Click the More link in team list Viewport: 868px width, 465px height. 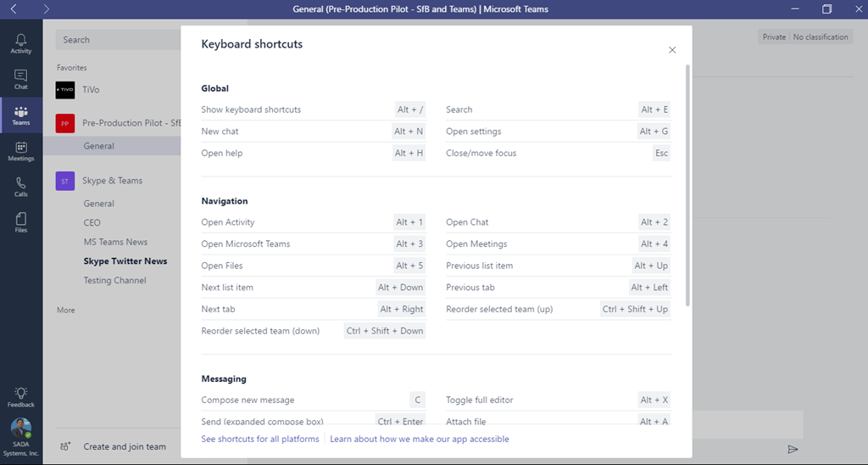tap(66, 311)
